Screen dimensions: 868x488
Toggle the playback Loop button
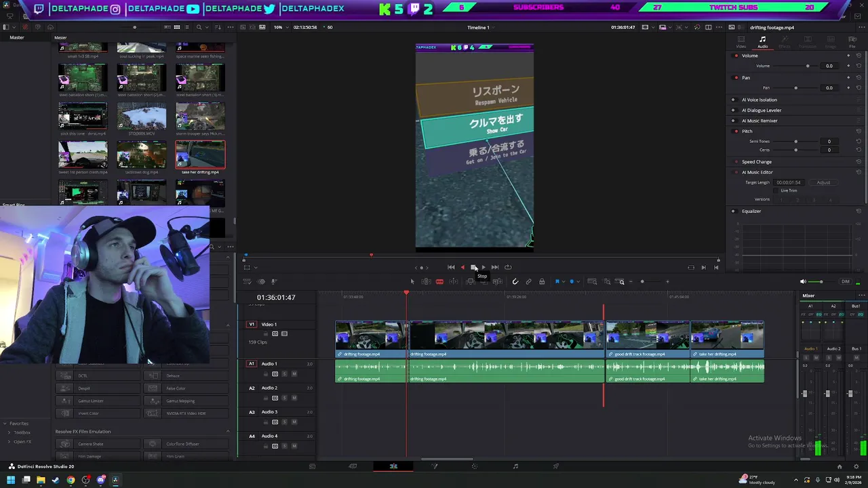[508, 267]
